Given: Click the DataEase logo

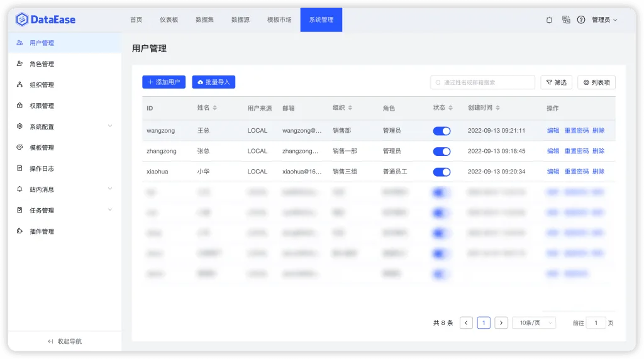Looking at the screenshot, I should (x=45, y=19).
